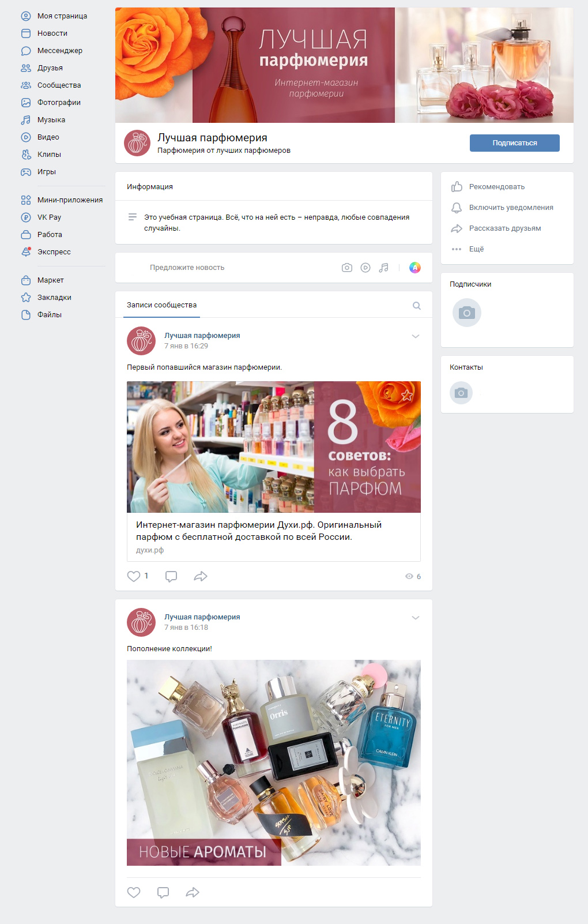Open timestamp 7 янв в 16:18
This screenshot has width=588, height=924.
tap(186, 628)
